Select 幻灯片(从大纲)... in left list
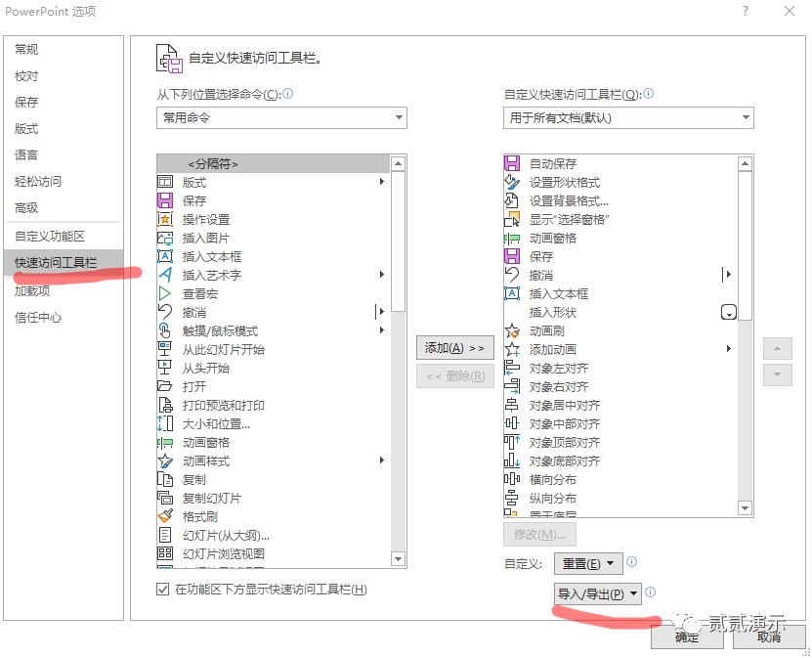The image size is (812, 658). pos(226,535)
